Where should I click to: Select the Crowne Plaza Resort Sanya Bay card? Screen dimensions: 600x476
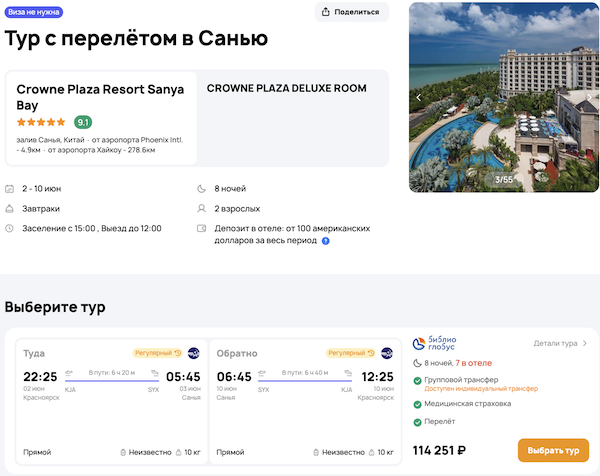(x=101, y=117)
